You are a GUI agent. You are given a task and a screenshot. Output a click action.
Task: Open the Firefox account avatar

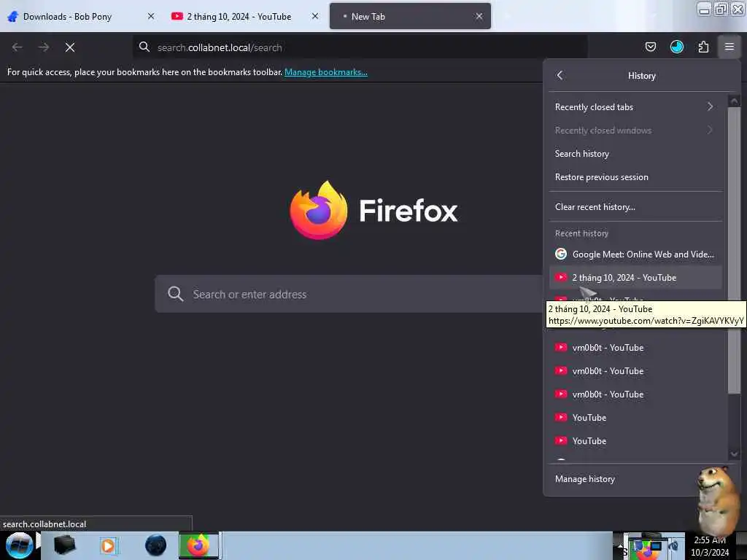point(676,47)
